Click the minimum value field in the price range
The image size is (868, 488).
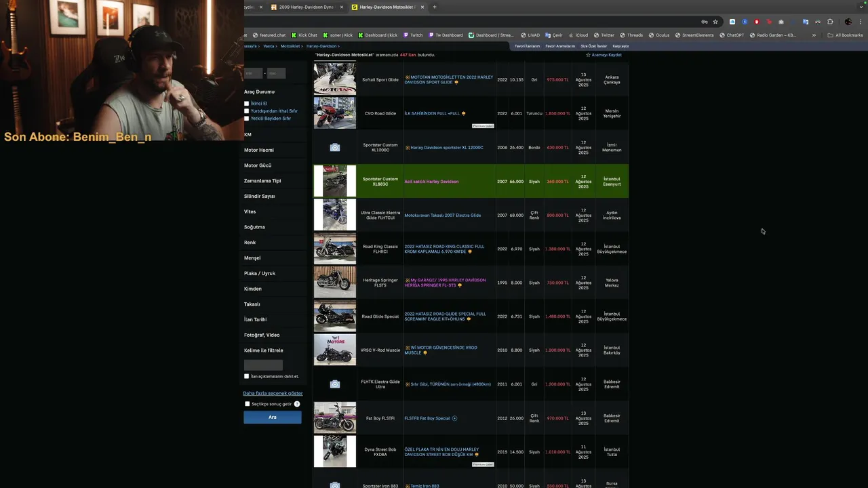(x=254, y=73)
